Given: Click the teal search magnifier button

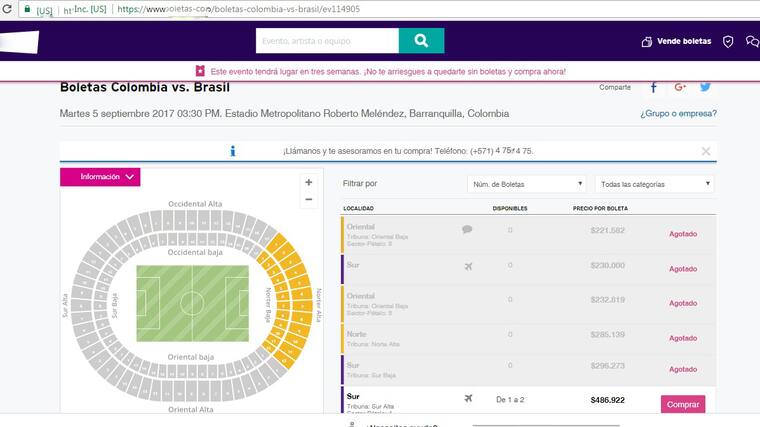Looking at the screenshot, I should click(x=421, y=41).
